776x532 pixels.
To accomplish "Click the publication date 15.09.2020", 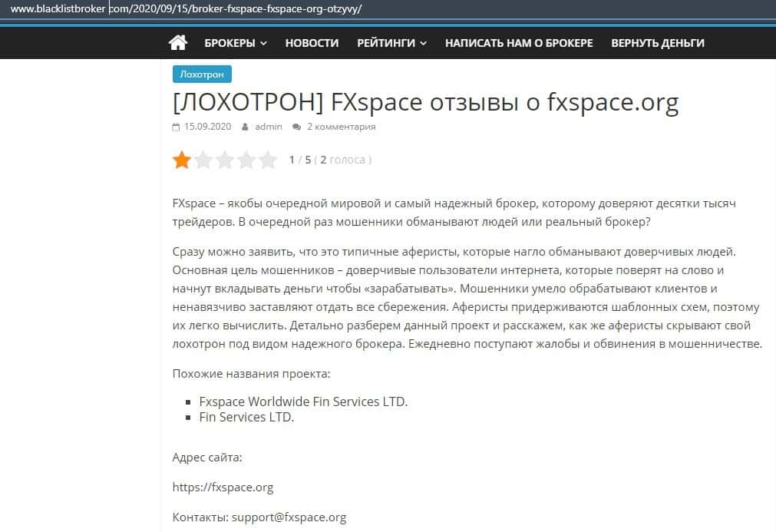I will 207,127.
